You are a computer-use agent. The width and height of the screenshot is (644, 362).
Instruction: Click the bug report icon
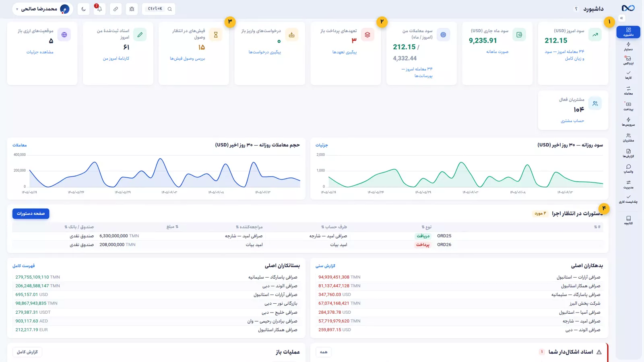click(x=132, y=9)
